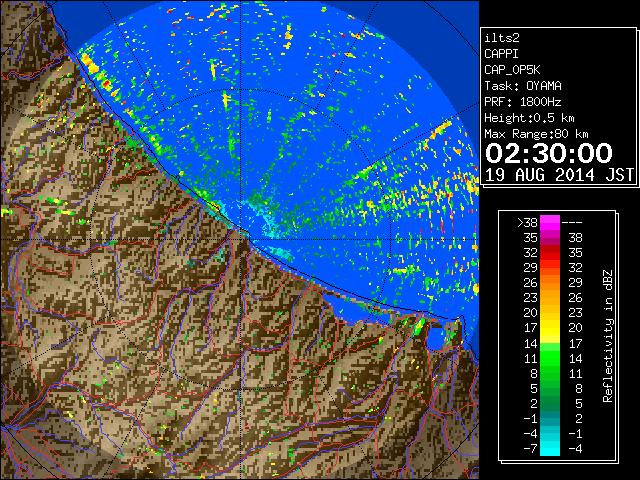The image size is (640, 480).
Task: Pick the magenta >38 dBZ color band
Action: 550,222
